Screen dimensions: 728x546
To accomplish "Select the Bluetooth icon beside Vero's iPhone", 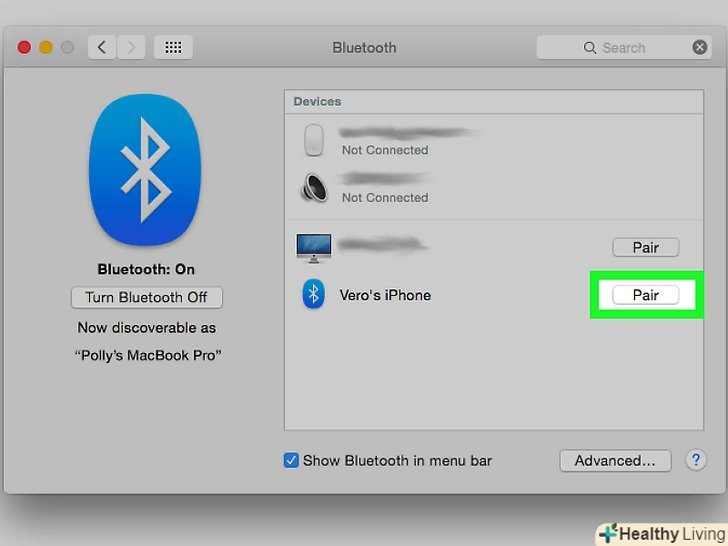I will 314,294.
